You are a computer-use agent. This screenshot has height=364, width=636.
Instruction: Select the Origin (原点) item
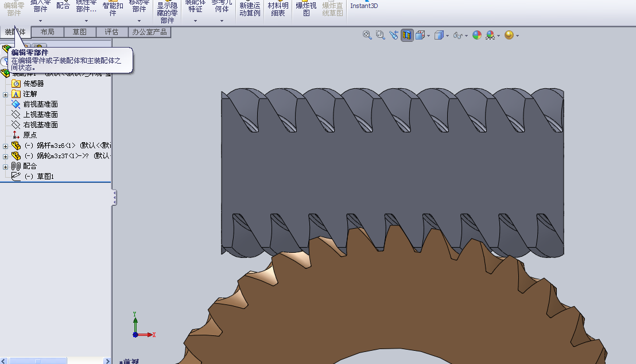point(25,135)
